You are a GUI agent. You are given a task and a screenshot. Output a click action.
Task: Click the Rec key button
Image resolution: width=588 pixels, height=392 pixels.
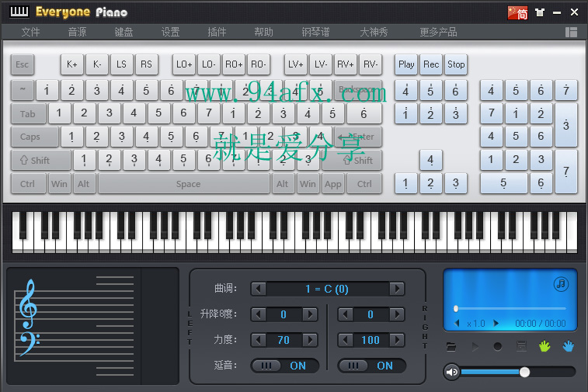pyautogui.click(x=431, y=64)
